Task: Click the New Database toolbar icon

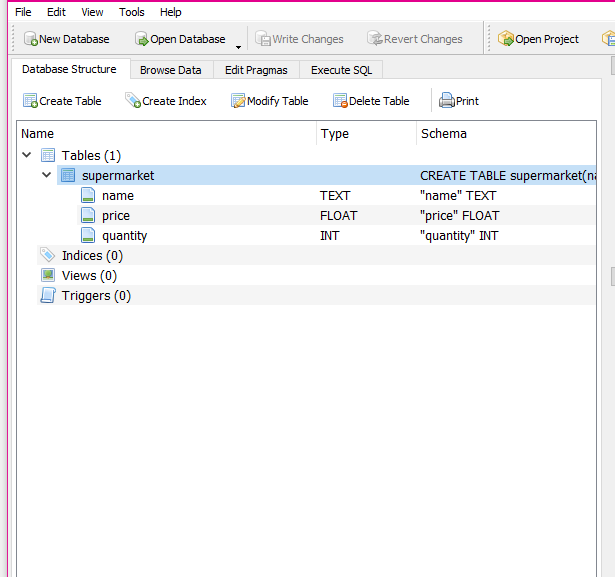Action: point(31,39)
